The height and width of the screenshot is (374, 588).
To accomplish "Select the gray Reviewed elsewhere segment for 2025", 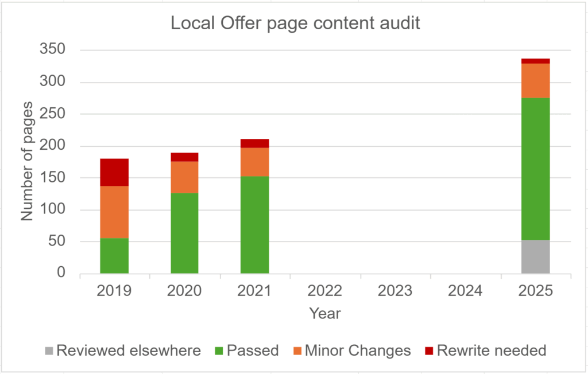I will click(536, 256).
